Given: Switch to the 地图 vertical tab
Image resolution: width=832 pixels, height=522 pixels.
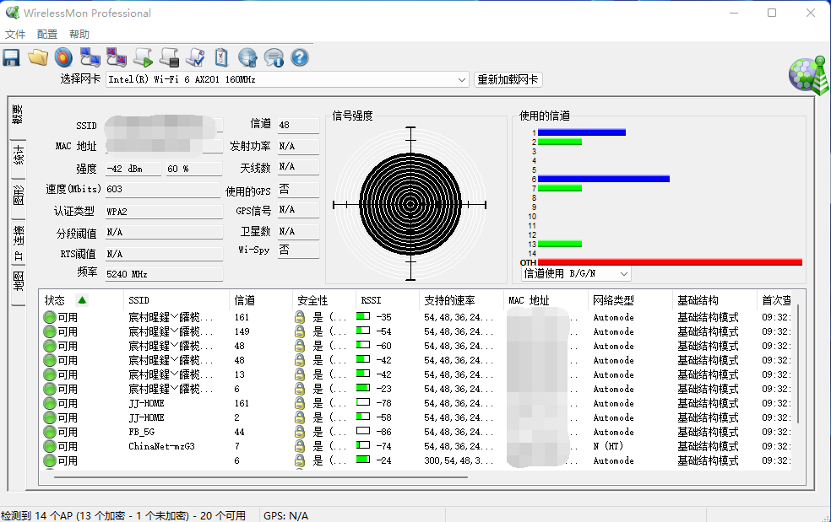Looking at the screenshot, I should tap(18, 281).
